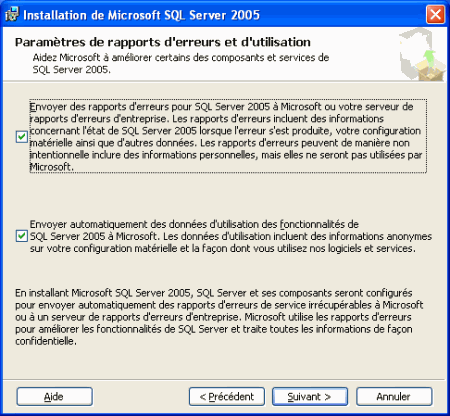Click the setup box graphic in the header
Viewport: 450px width, 416px height.
pyautogui.click(x=422, y=54)
